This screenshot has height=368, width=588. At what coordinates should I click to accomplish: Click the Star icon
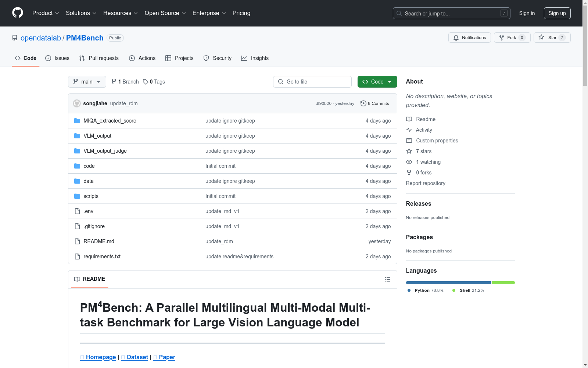tap(541, 38)
